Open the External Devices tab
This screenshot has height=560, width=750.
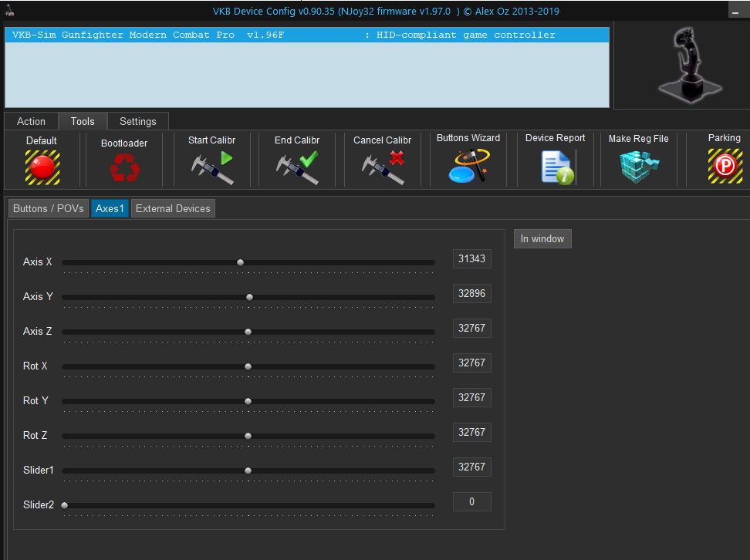coord(173,208)
